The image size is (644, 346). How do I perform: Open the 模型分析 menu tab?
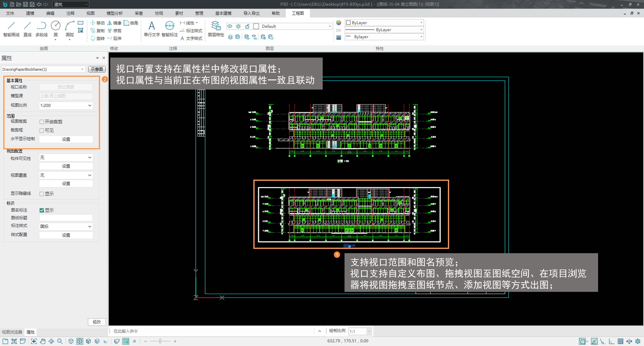(x=115, y=13)
